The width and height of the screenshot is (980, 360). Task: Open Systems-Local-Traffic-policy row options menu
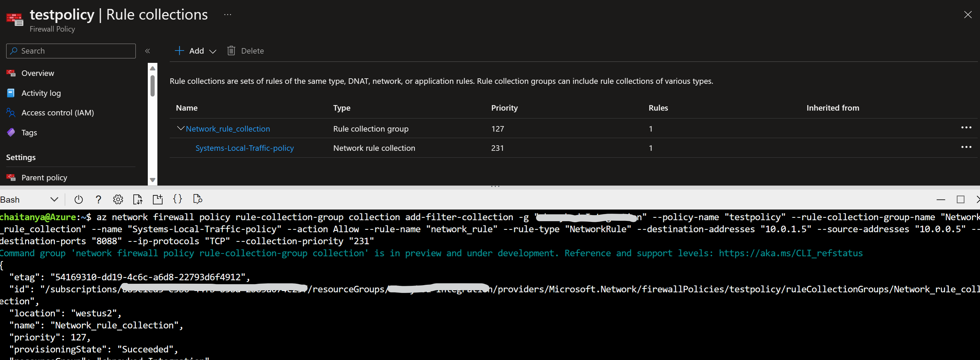click(x=967, y=147)
